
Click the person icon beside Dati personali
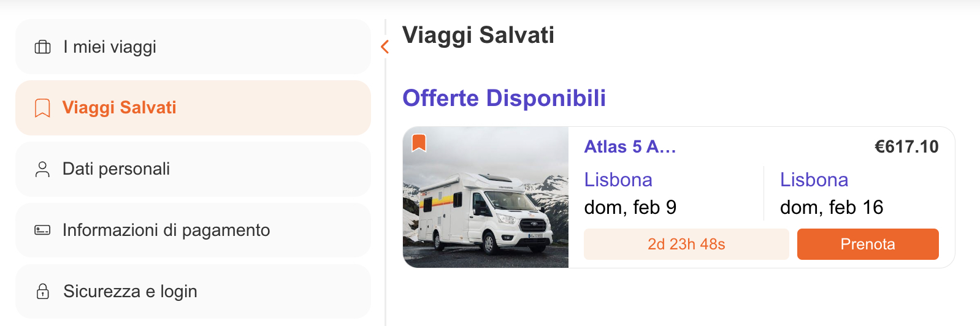[x=42, y=169]
